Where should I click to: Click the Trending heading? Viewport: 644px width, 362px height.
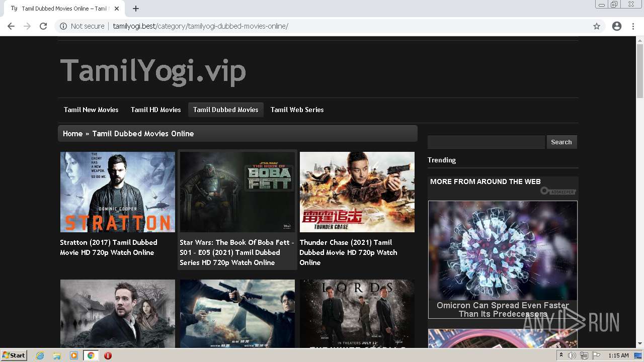(442, 160)
